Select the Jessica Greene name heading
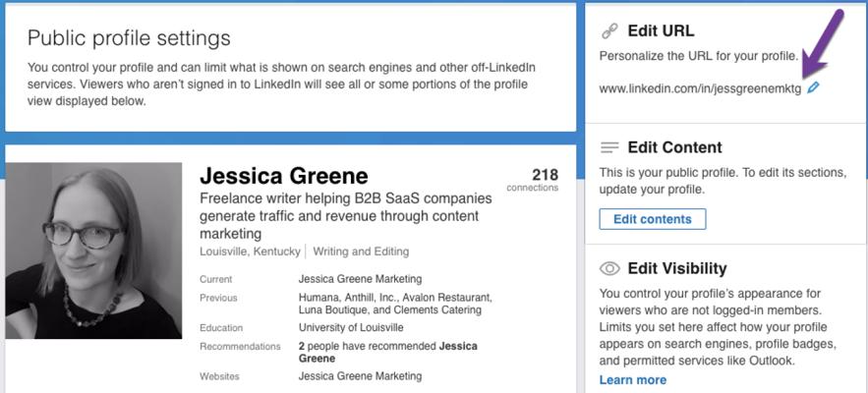868x393 pixels. 283,177
